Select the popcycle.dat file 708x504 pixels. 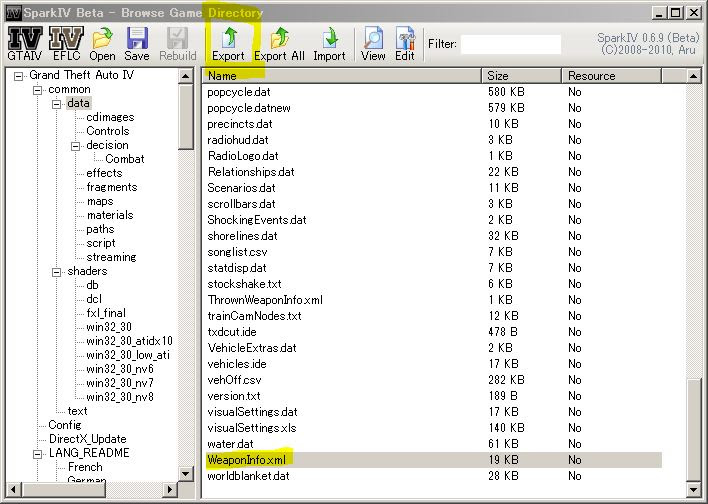tap(238, 92)
